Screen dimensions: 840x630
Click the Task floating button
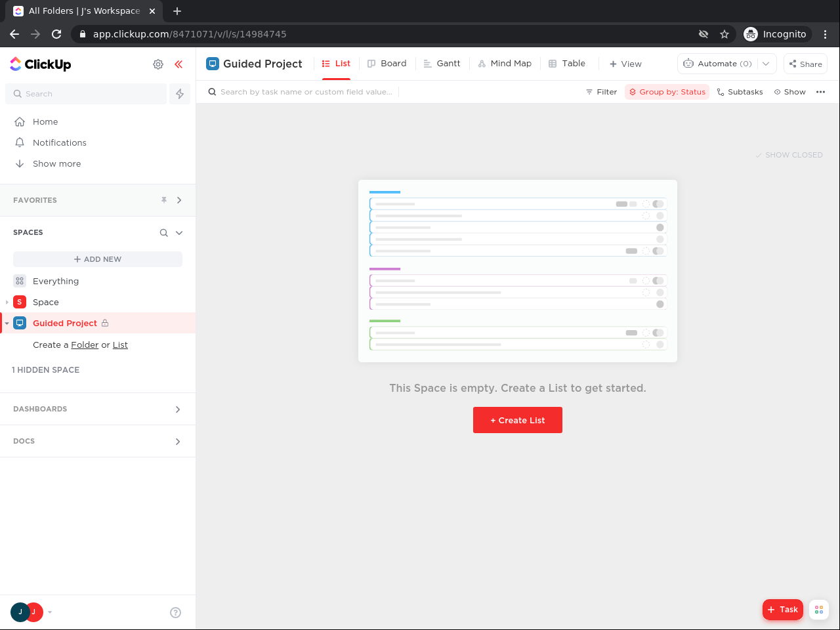(x=783, y=610)
